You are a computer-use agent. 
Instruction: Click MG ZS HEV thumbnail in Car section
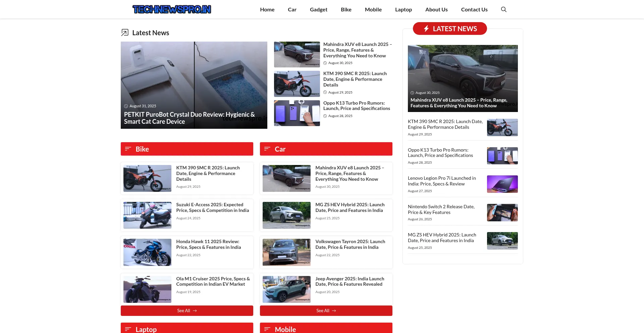pos(286,215)
